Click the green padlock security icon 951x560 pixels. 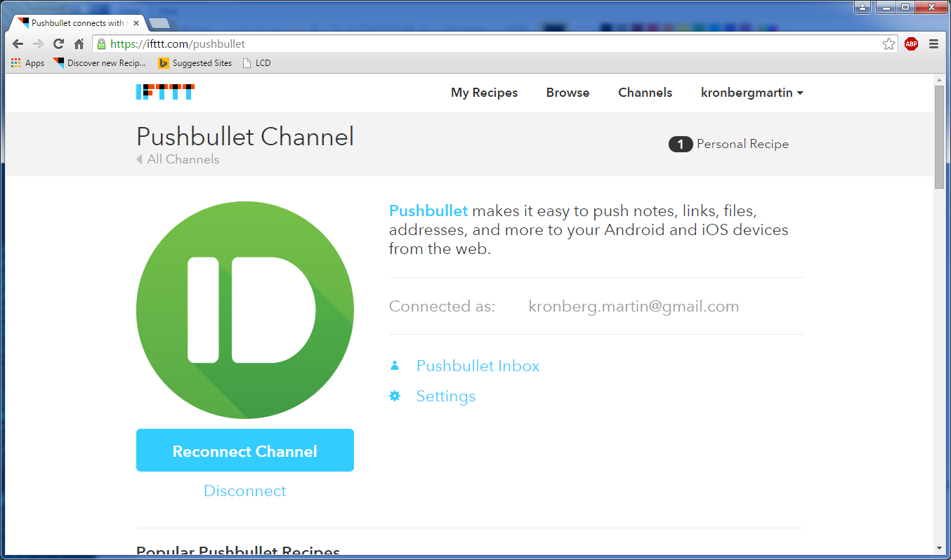(102, 44)
